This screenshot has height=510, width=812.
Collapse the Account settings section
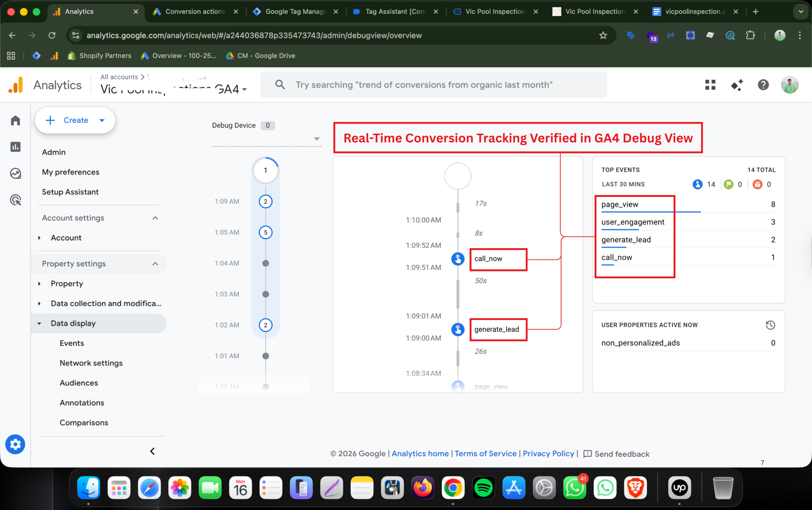pyautogui.click(x=155, y=218)
